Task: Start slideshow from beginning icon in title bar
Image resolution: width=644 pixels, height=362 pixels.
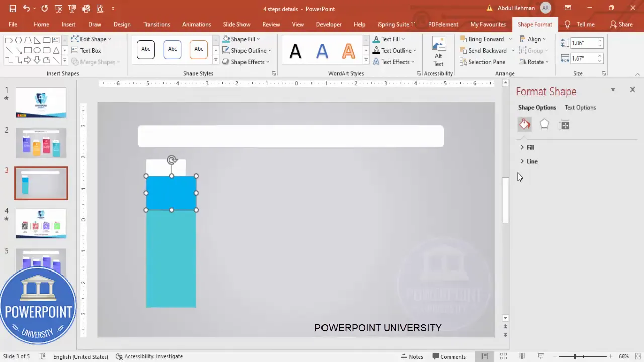Action: [58, 9]
